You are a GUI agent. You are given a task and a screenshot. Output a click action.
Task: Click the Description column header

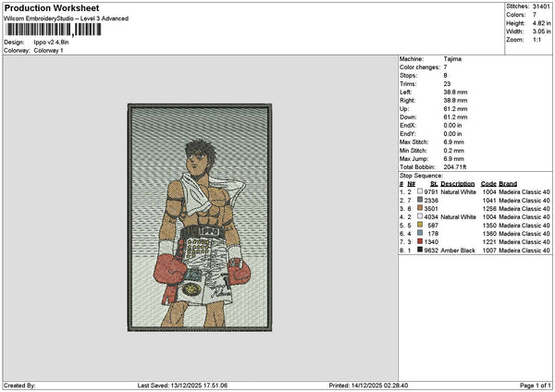pos(457,184)
